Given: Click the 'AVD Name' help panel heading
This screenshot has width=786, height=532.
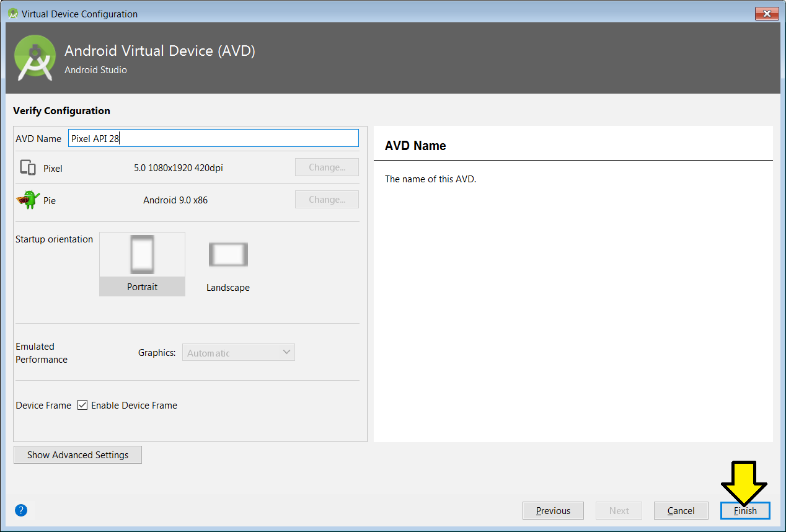Looking at the screenshot, I should [415, 146].
